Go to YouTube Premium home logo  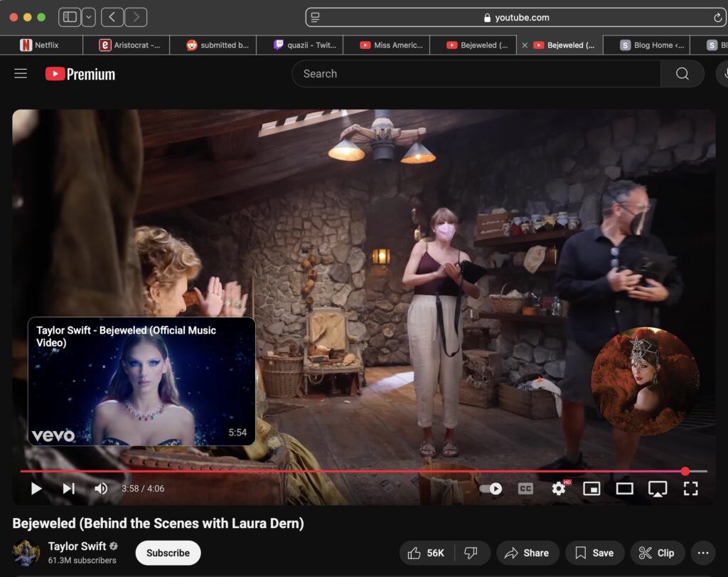80,74
